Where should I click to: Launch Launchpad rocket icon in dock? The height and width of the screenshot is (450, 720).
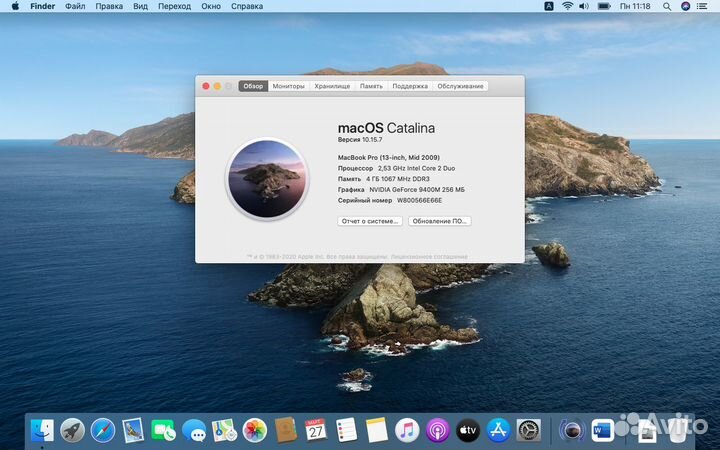[73, 431]
